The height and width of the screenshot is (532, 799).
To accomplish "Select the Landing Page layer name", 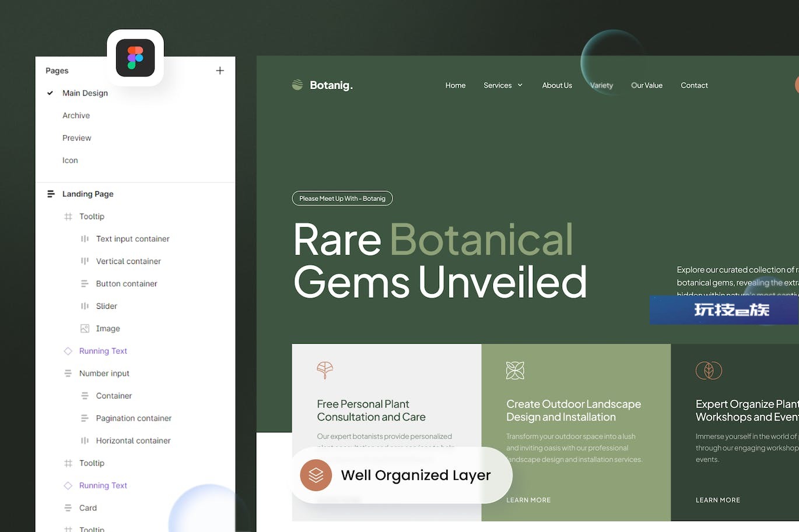I will point(88,194).
